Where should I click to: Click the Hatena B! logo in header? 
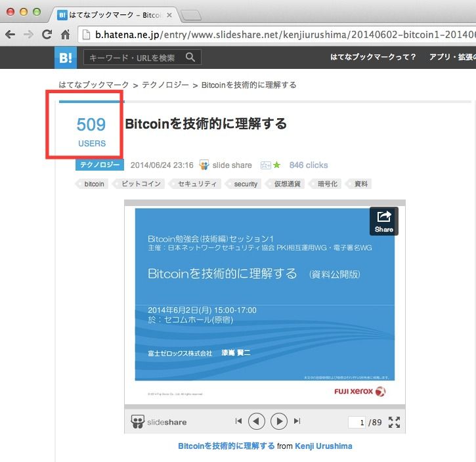[66, 57]
